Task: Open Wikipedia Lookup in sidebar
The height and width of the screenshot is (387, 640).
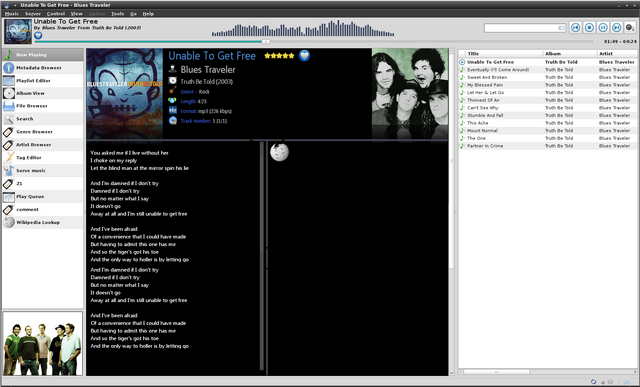Action: [x=43, y=222]
